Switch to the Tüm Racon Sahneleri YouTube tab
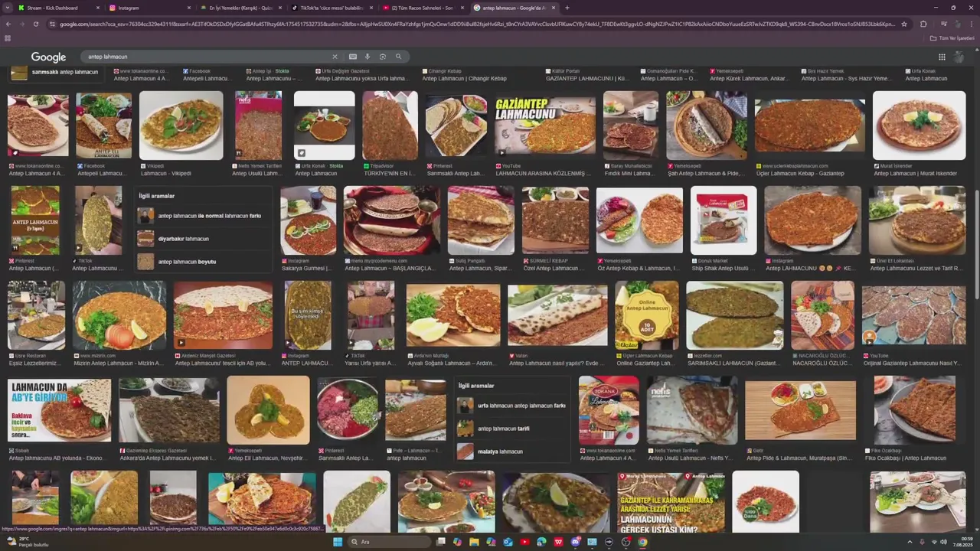Image resolution: width=980 pixels, height=551 pixels. pos(423,8)
